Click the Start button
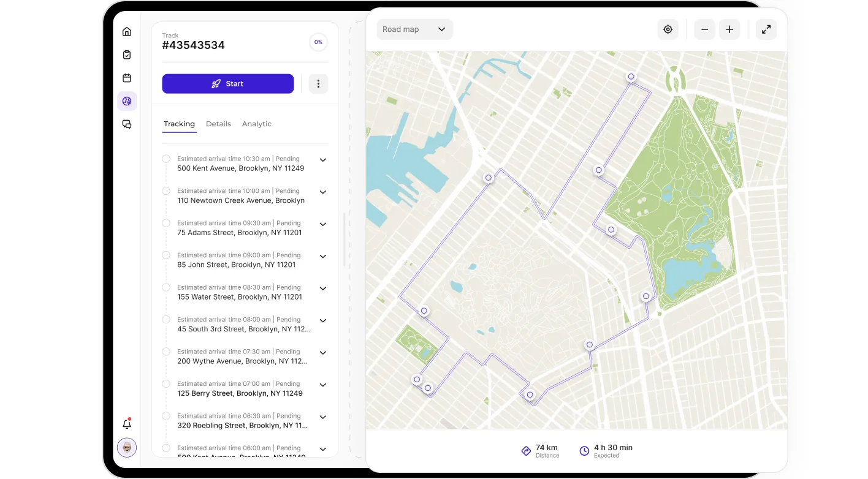 (228, 84)
